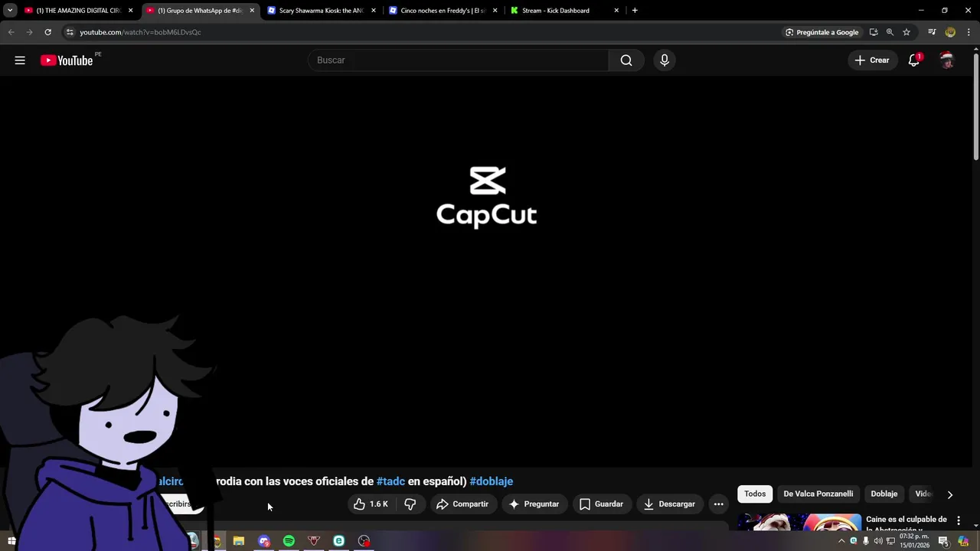
Task: Install app icon in address bar
Action: click(874, 32)
